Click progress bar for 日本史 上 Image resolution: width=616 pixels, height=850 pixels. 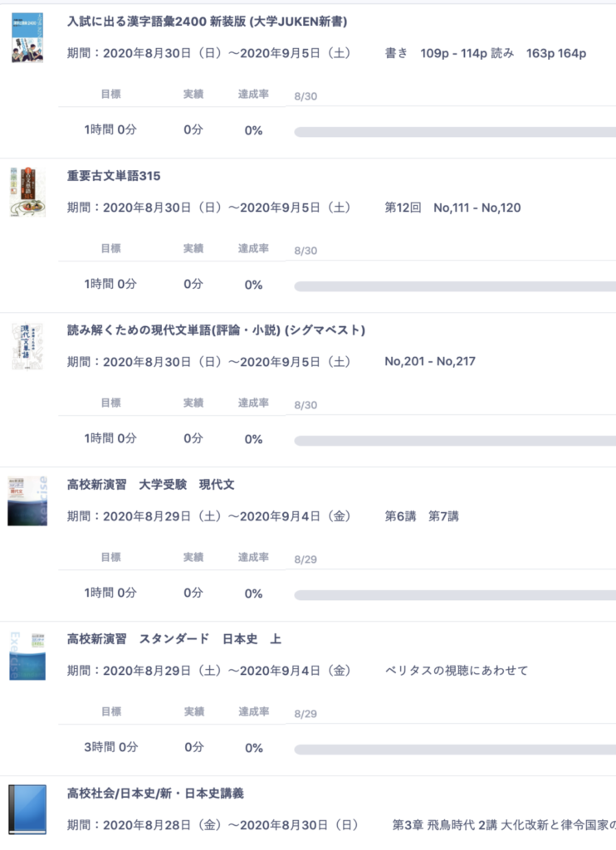coord(455,750)
